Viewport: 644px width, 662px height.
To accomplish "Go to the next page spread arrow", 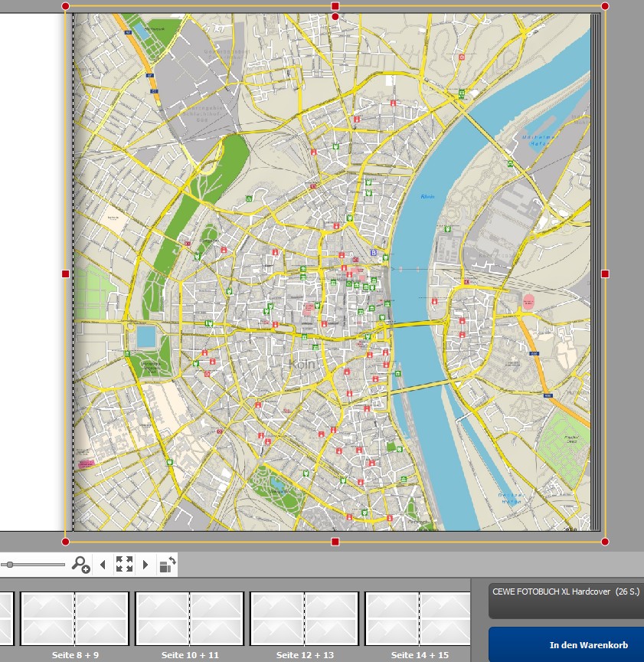I will (145, 565).
